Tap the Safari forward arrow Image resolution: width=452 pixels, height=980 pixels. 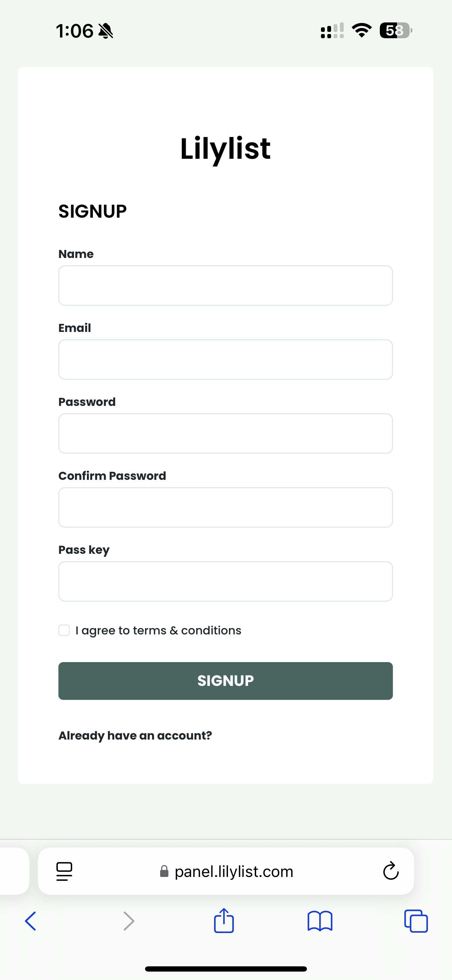129,921
